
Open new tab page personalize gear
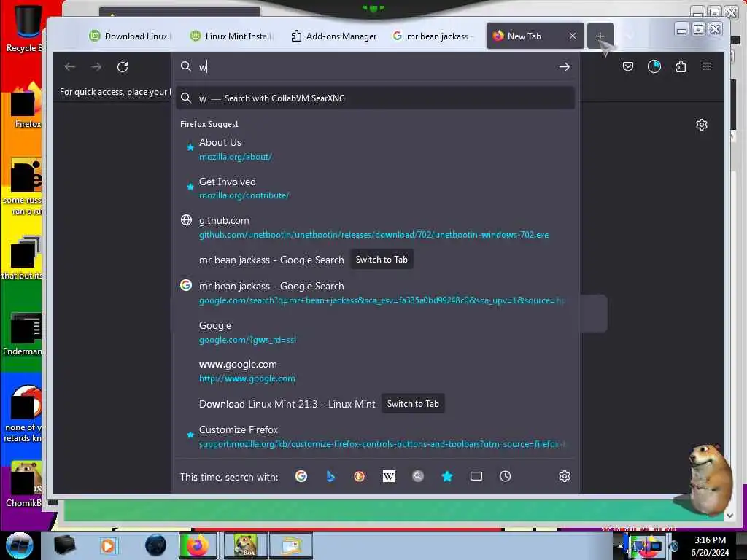coord(701,125)
